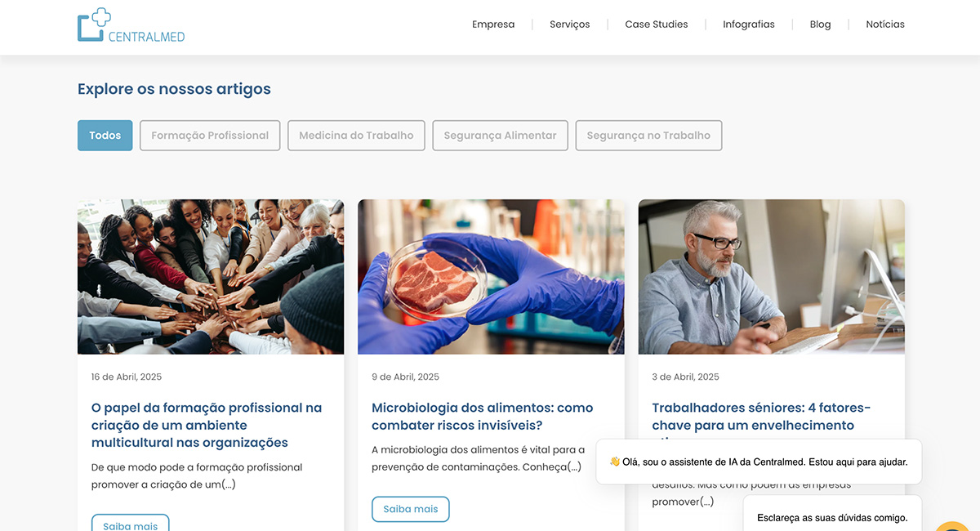Filter articles by Formação Profissional
This screenshot has height=531, width=980.
[x=210, y=136]
